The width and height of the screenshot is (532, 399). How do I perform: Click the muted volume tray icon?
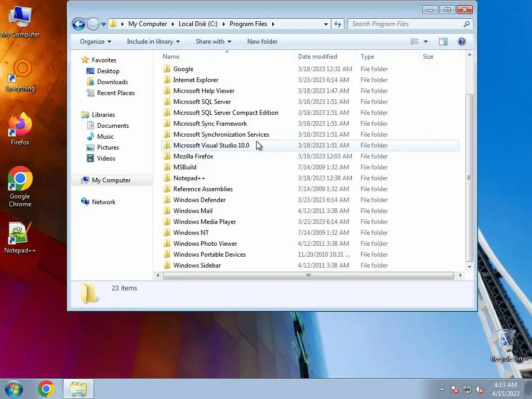point(480,389)
